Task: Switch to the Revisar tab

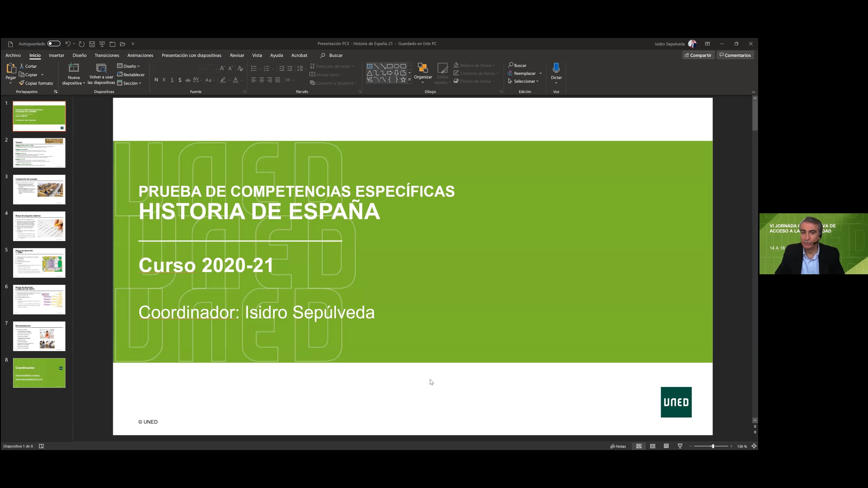Action: pyautogui.click(x=237, y=55)
